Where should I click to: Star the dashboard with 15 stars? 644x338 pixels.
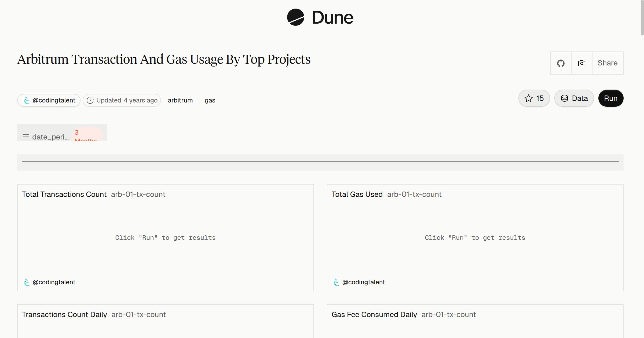click(534, 98)
